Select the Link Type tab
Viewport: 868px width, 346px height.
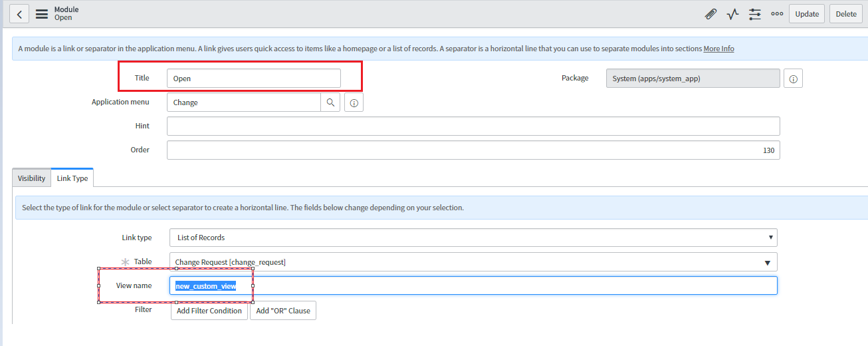[x=72, y=178]
